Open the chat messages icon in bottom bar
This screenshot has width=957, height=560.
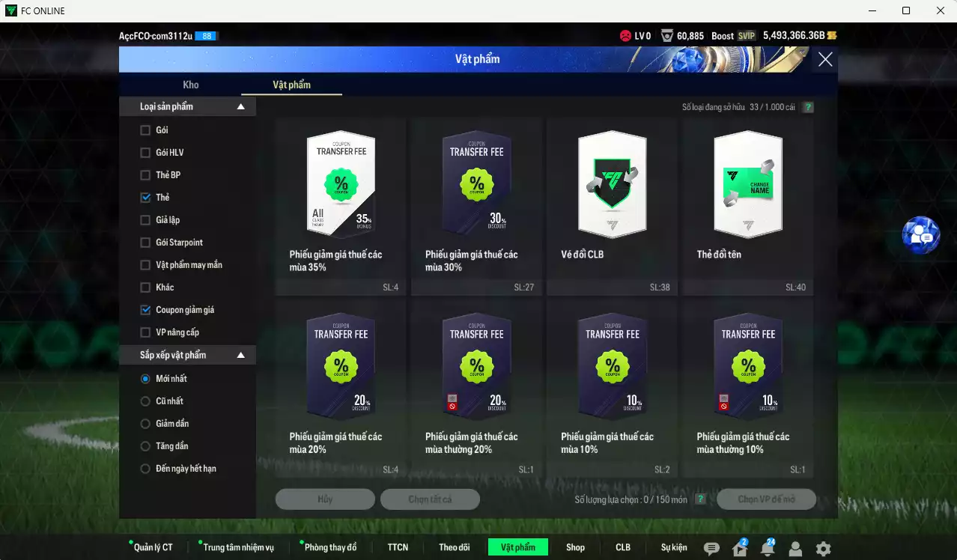[711, 549]
